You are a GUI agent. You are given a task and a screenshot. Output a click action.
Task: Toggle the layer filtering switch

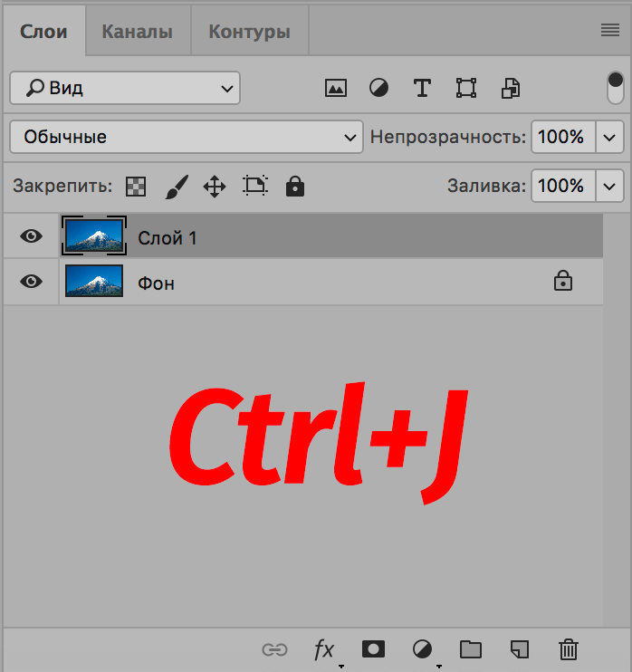[x=616, y=88]
